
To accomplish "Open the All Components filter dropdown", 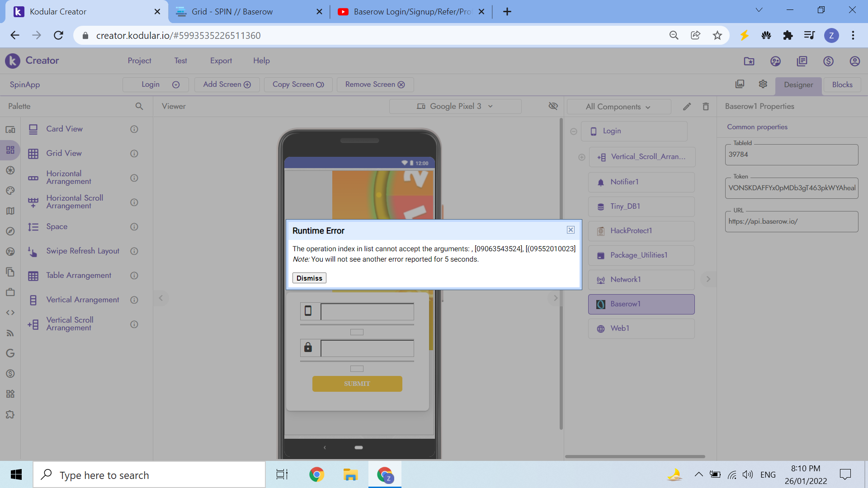I will coord(618,107).
